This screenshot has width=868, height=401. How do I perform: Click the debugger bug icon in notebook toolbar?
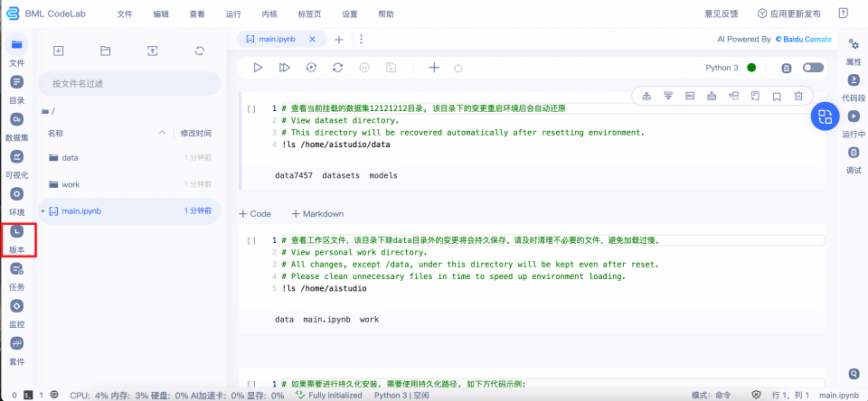tap(458, 68)
